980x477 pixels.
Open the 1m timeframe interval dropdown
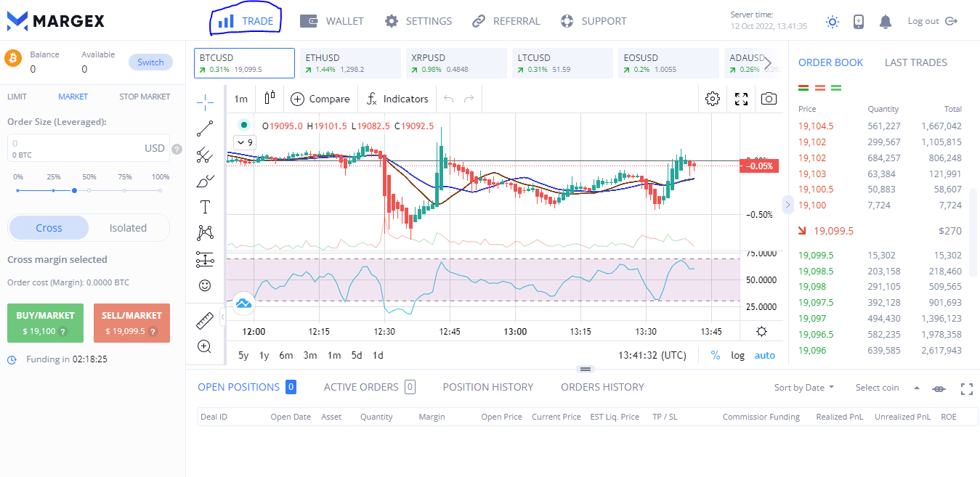tap(240, 99)
